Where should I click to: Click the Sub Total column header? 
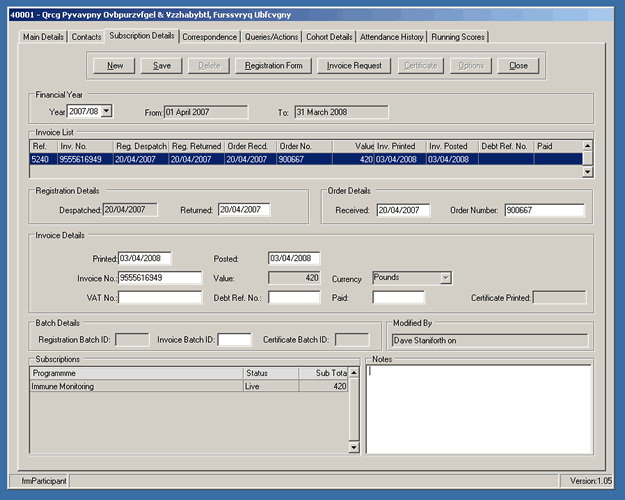[323, 373]
